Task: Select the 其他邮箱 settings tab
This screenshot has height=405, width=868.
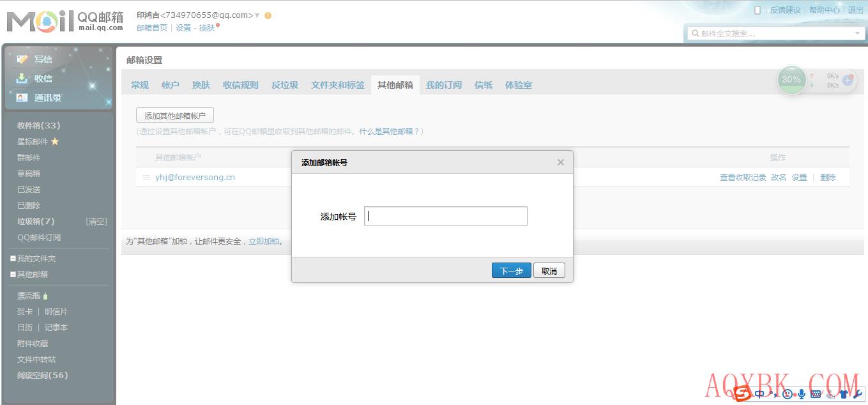Action: tap(395, 85)
